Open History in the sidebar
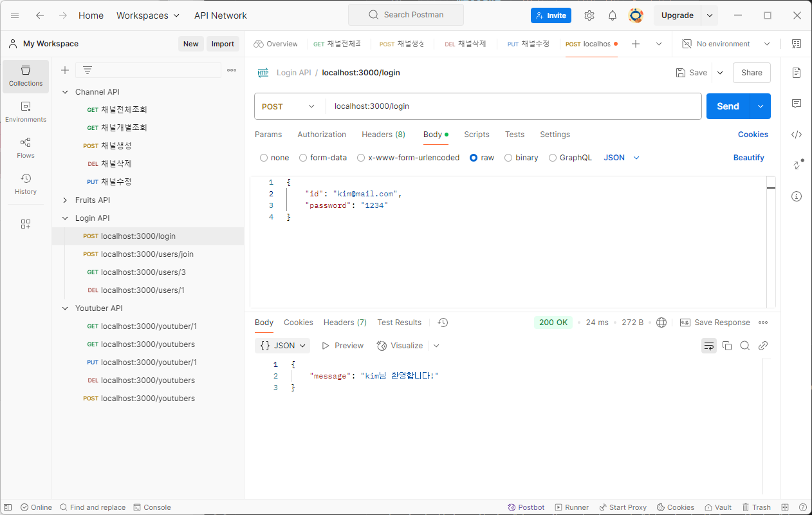This screenshot has height=515, width=812. 26,184
